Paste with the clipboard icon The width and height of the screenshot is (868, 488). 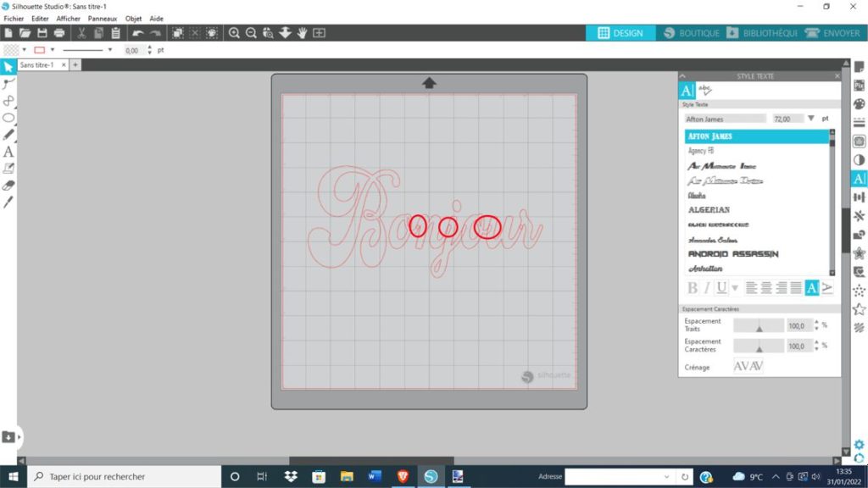pyautogui.click(x=115, y=33)
